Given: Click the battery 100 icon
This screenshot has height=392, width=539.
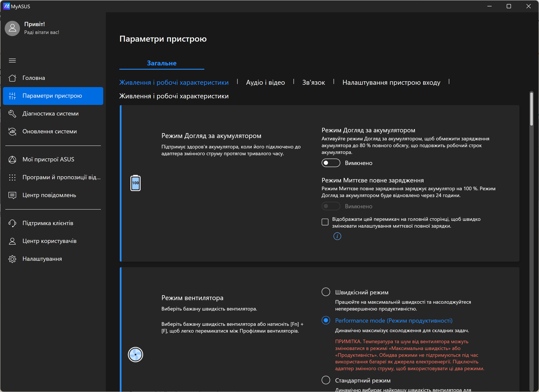Looking at the screenshot, I should (x=135, y=183).
